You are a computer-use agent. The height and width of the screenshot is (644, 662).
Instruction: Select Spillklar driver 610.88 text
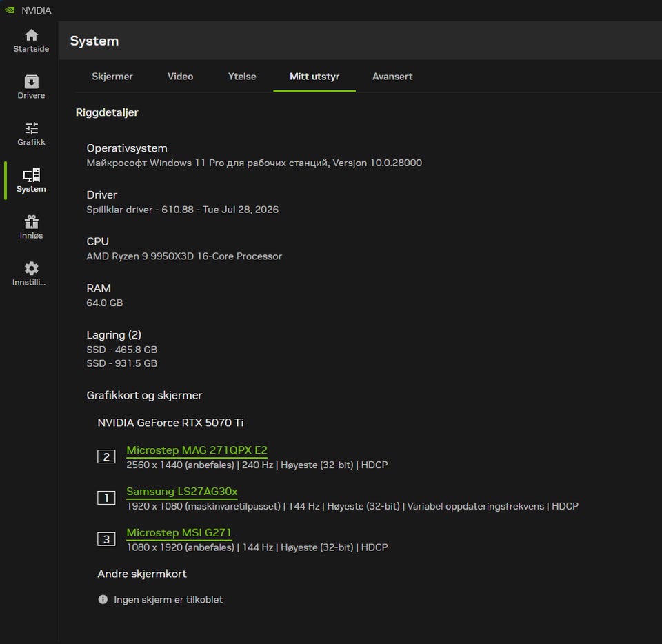click(x=182, y=210)
